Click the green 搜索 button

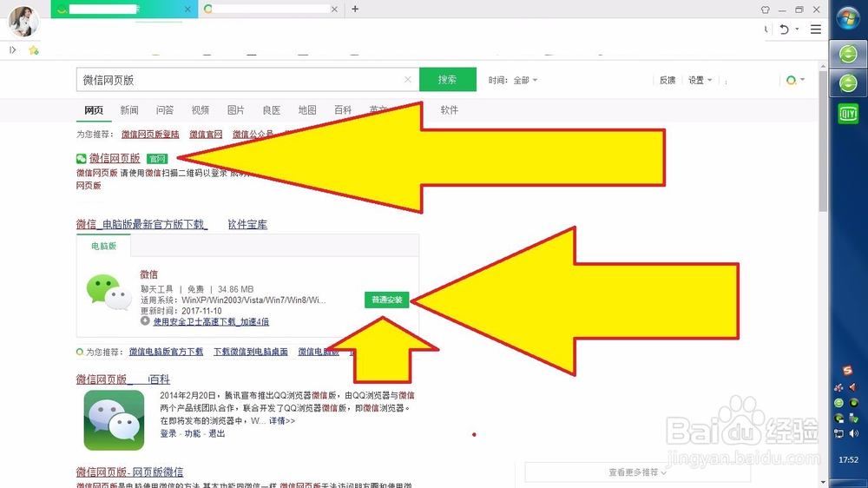click(x=448, y=79)
